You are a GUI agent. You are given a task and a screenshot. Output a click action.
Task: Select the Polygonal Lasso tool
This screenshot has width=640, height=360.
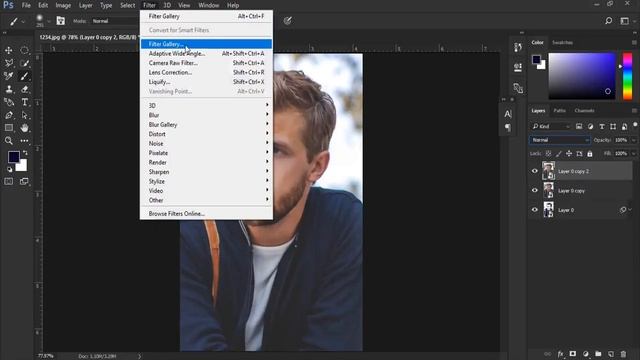tap(9, 63)
